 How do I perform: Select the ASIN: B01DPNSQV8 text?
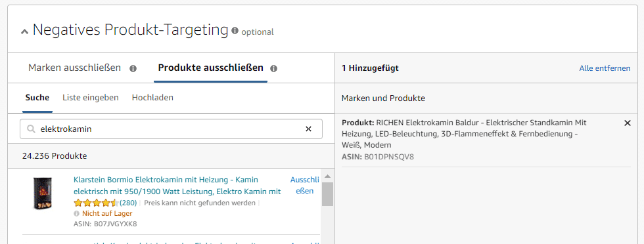click(377, 157)
